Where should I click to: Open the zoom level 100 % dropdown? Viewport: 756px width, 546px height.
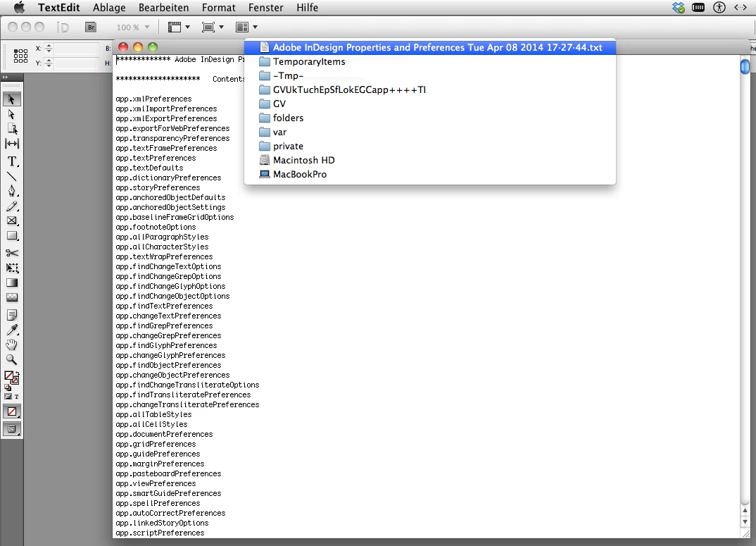(132, 27)
